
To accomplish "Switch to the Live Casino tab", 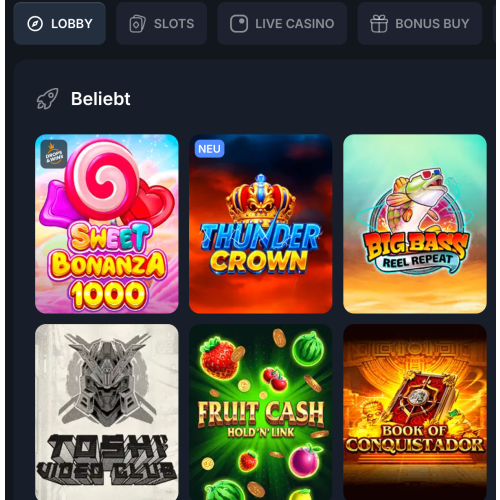I will click(x=282, y=24).
